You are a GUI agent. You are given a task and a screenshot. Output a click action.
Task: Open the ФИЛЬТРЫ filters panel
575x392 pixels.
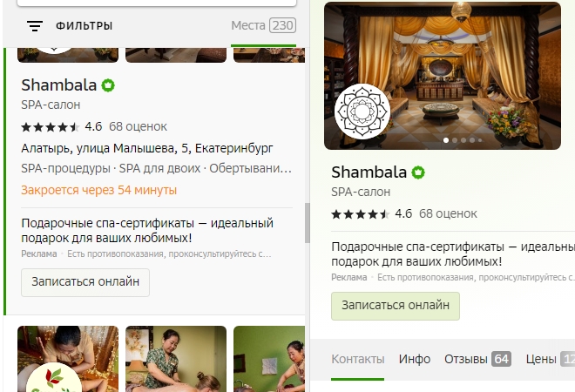click(84, 25)
